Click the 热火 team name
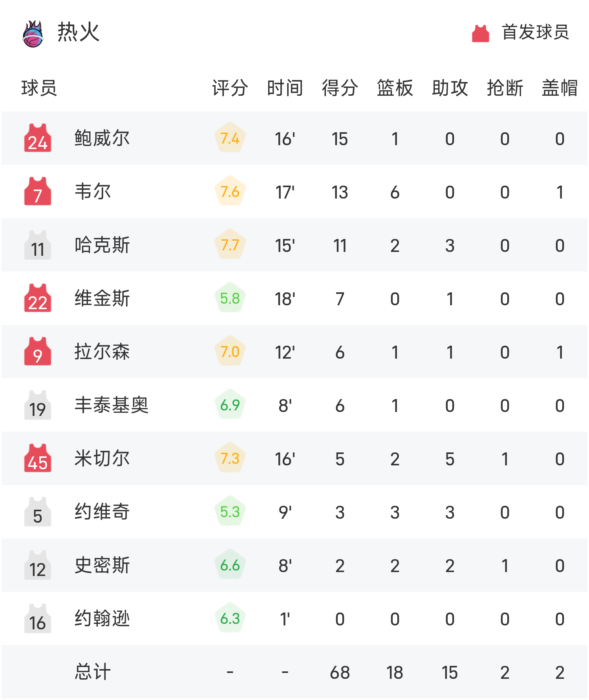This screenshot has height=700, width=589. 79,32
